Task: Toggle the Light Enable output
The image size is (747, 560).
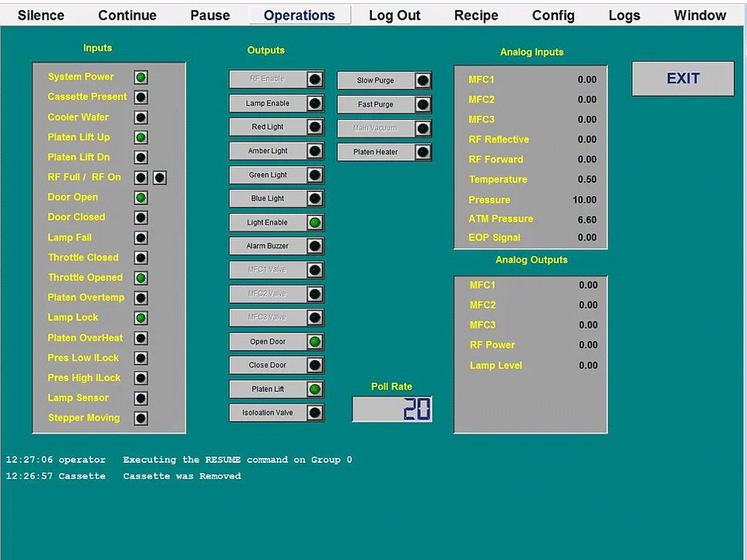Action: (x=276, y=222)
